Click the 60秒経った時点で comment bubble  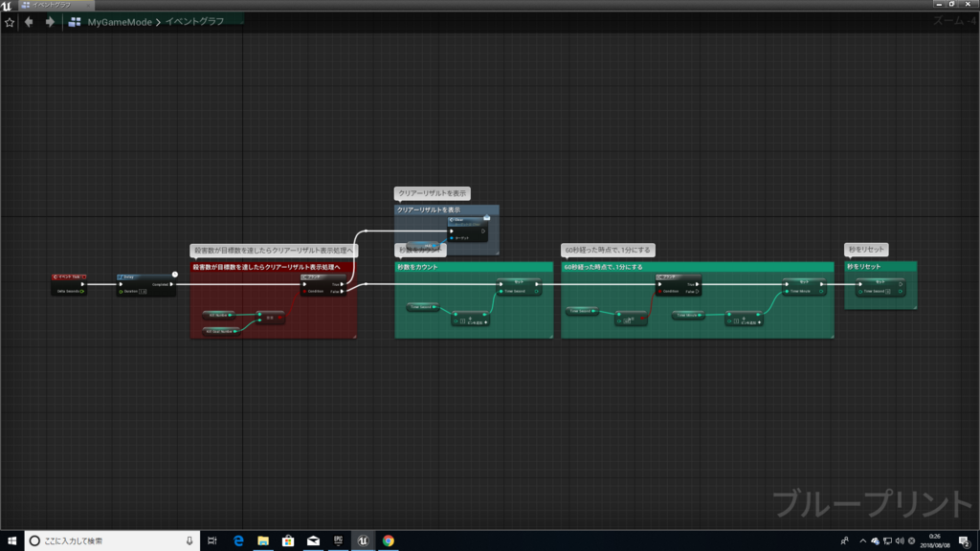608,250
